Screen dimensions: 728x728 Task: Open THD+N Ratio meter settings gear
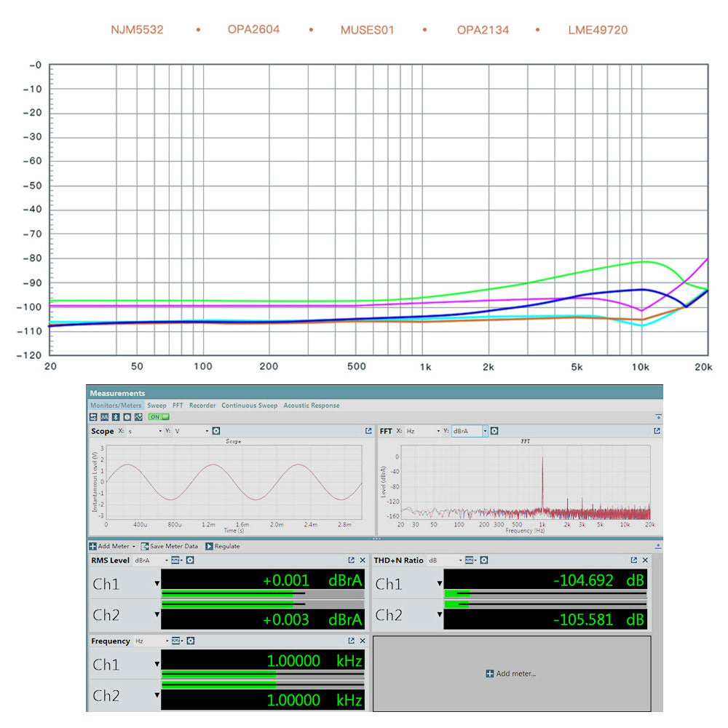point(484,560)
